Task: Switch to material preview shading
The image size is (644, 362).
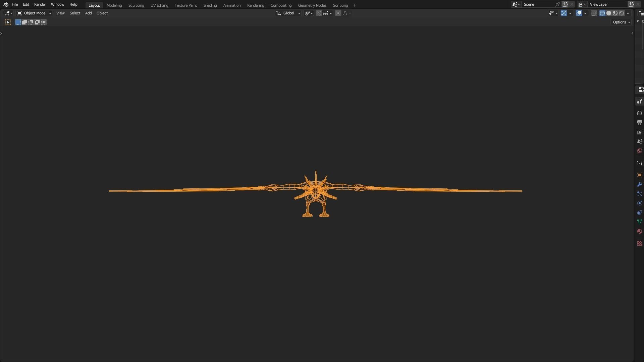Action: tap(615, 13)
